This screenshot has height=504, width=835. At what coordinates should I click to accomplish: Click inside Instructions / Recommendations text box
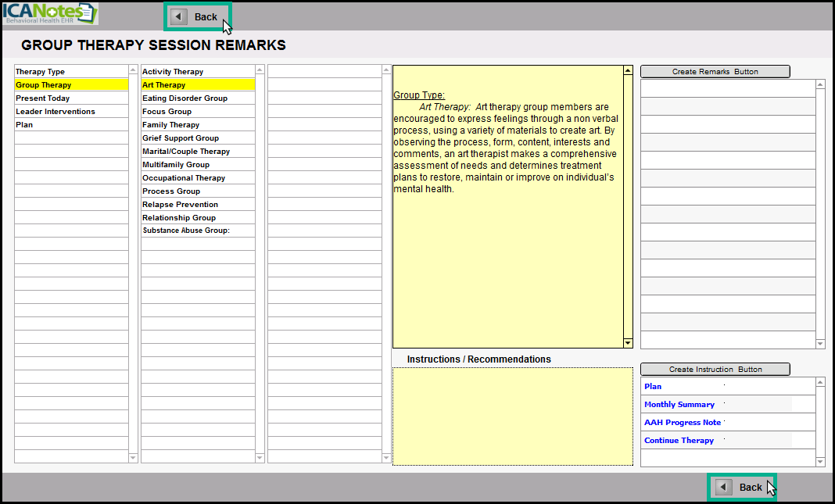[512, 416]
